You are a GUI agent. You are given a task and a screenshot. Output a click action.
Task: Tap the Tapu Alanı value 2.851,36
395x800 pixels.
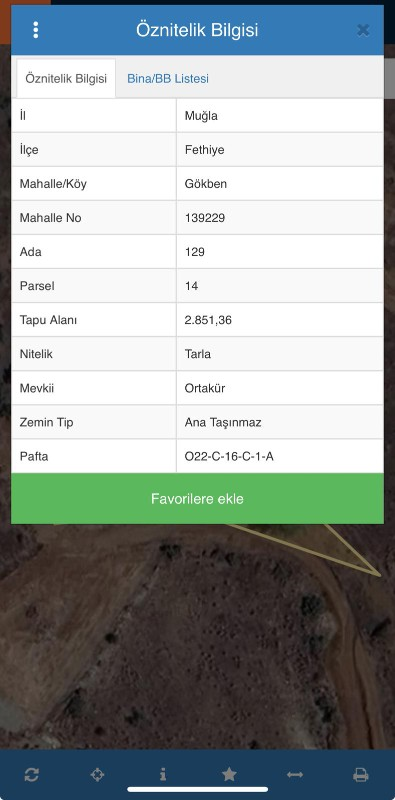[x=208, y=320]
